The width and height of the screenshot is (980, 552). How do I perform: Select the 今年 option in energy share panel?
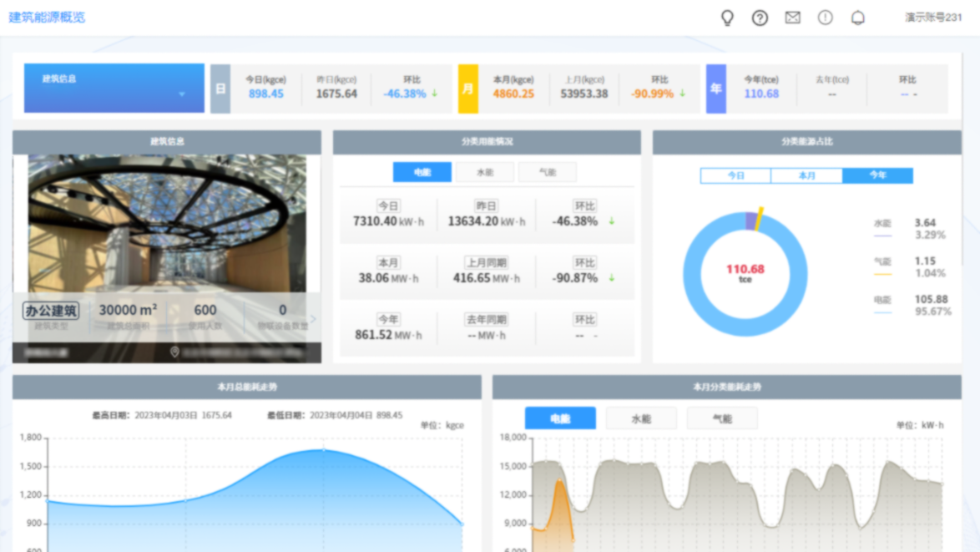click(x=877, y=175)
